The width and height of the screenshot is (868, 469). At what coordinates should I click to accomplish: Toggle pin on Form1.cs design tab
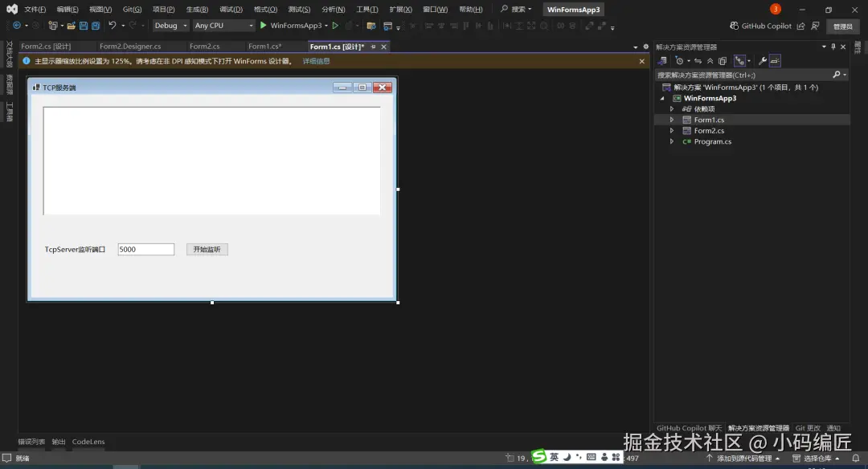[x=373, y=47]
